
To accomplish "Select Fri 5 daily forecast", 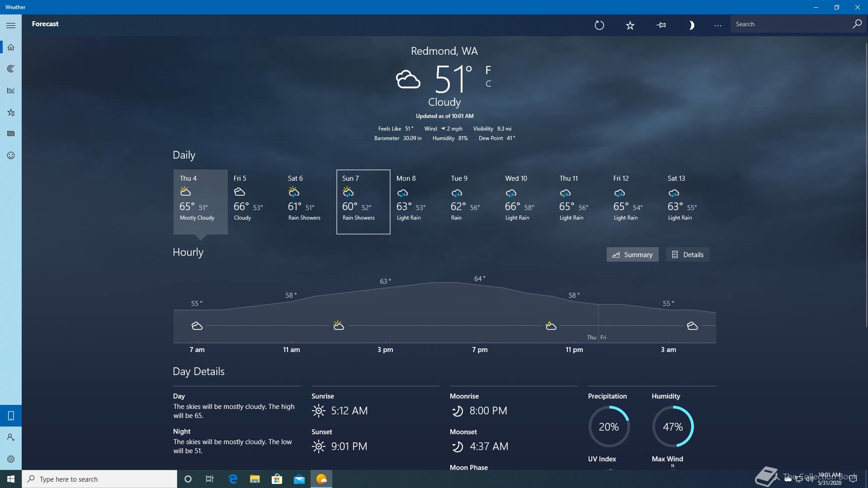I will 255,202.
